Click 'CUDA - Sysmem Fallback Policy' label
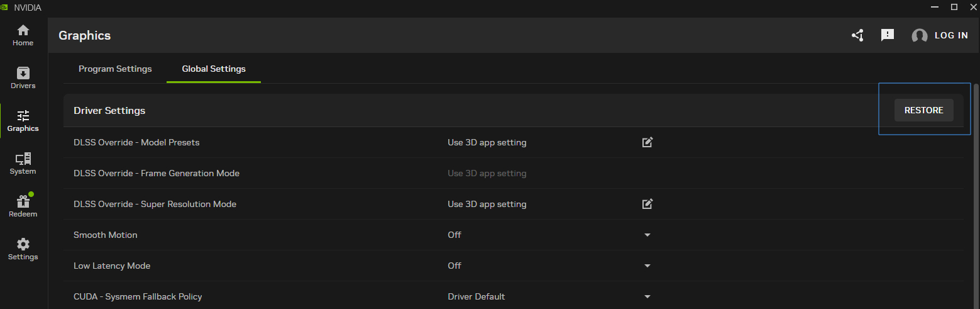The image size is (980, 309). point(138,296)
